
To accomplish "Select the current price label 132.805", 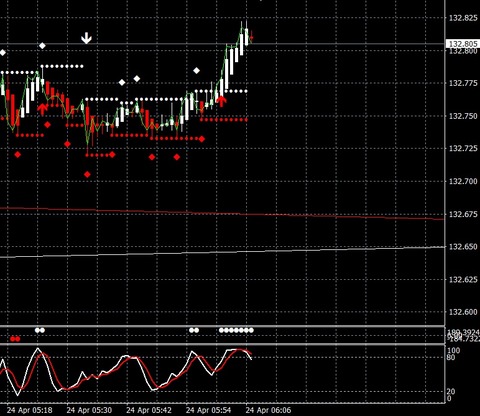I will tap(462, 44).
